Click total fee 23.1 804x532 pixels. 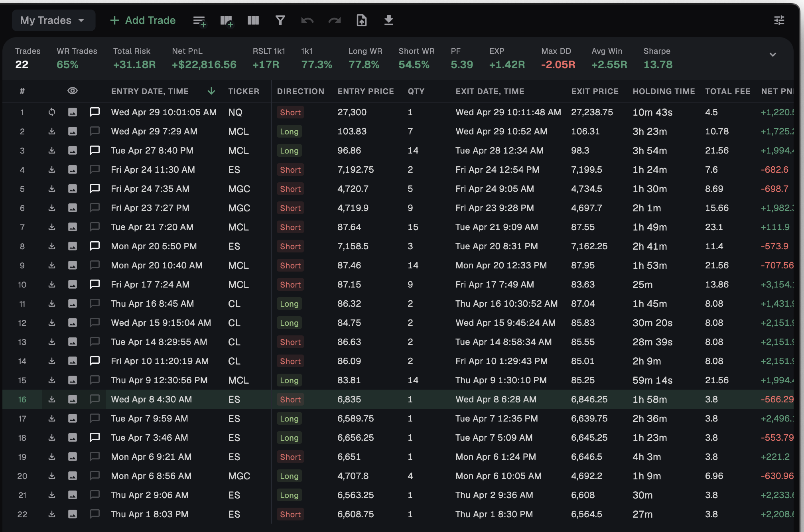714,227
